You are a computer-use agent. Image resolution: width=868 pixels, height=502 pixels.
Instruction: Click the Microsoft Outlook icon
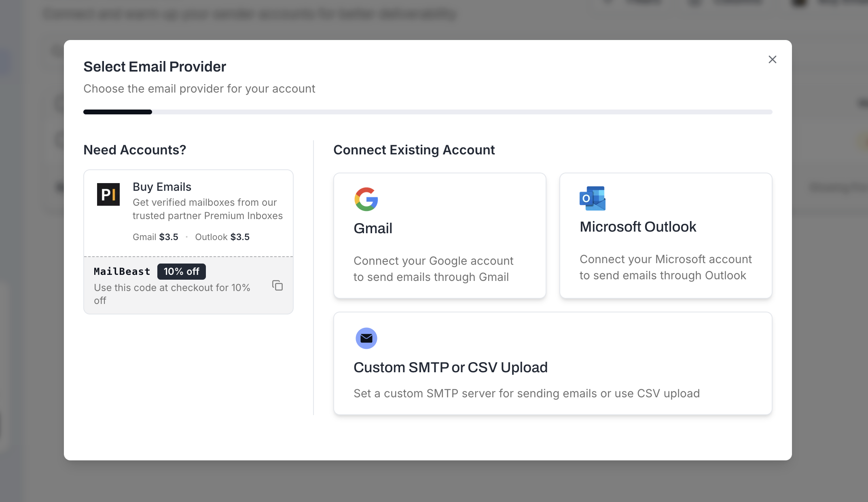tap(592, 198)
